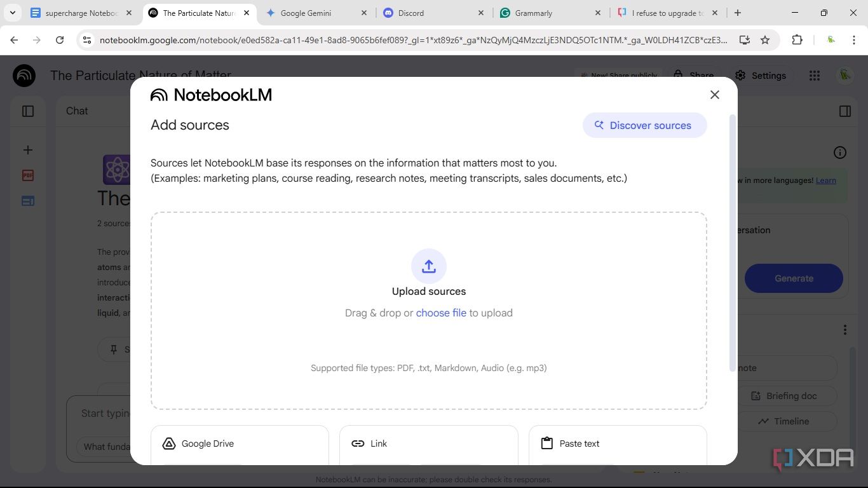
Task: Close the Google Gemini tab
Action: tap(363, 13)
